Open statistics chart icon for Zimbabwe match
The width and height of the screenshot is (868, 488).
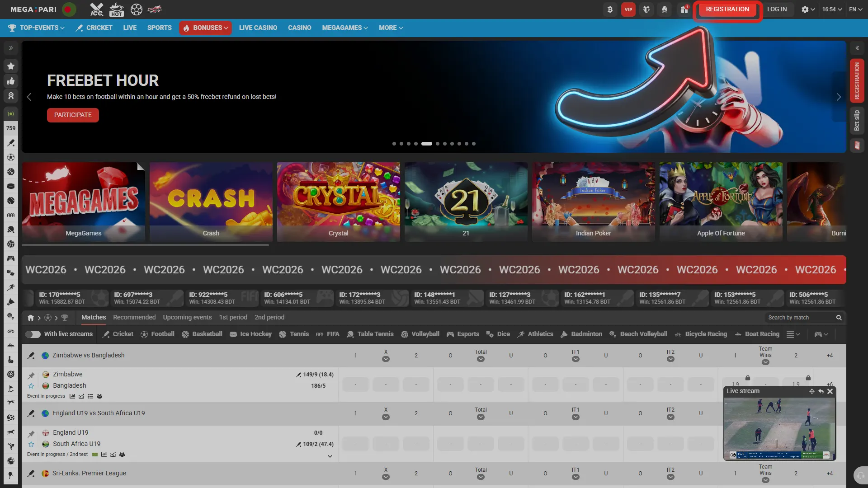coord(72,396)
